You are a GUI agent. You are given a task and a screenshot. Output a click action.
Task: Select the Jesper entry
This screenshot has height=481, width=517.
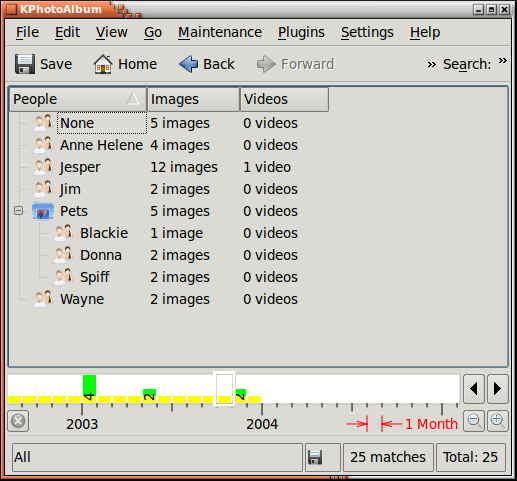click(x=80, y=167)
